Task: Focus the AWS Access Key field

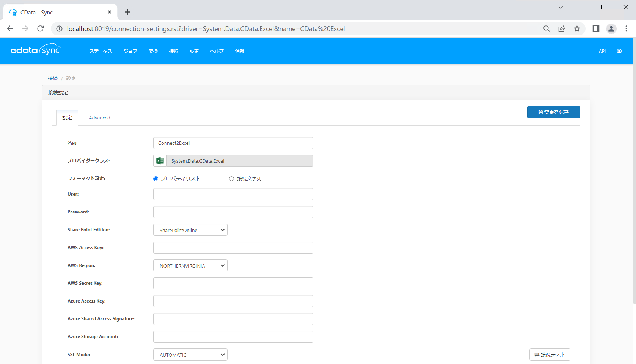Action: click(233, 248)
